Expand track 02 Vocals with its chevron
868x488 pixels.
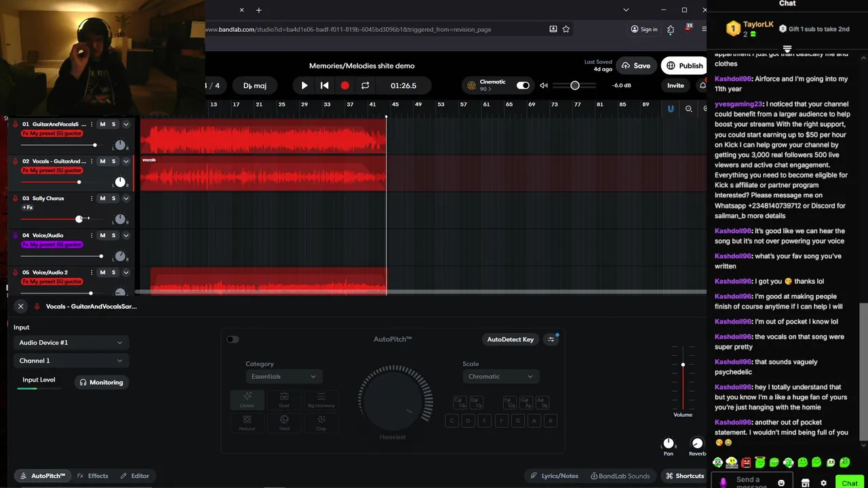tap(125, 161)
